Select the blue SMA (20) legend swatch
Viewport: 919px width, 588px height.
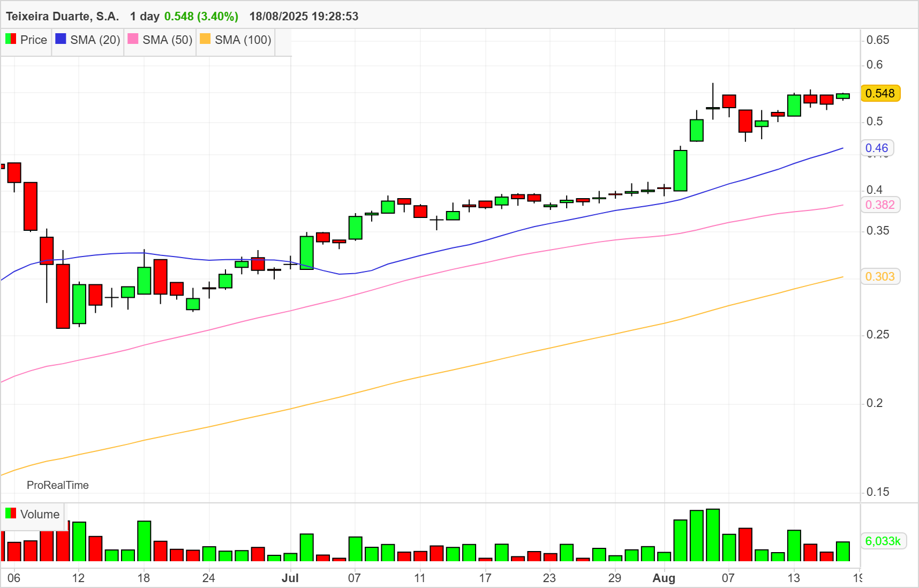click(x=61, y=39)
